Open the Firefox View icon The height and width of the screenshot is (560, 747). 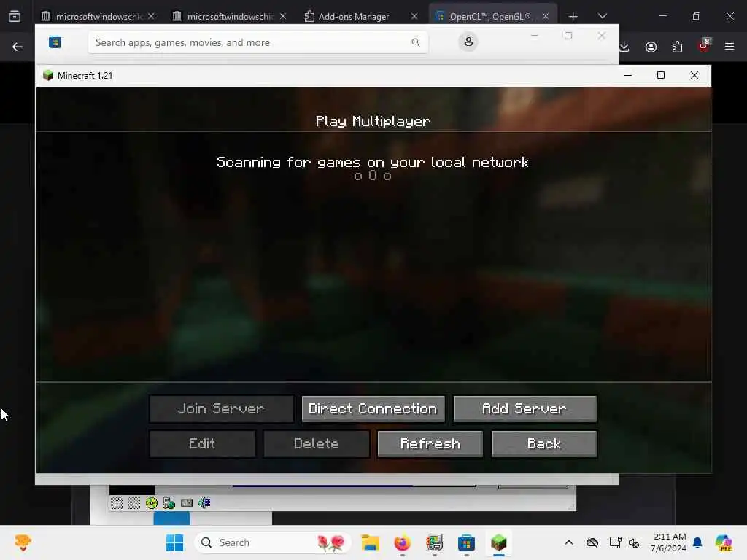click(x=15, y=17)
